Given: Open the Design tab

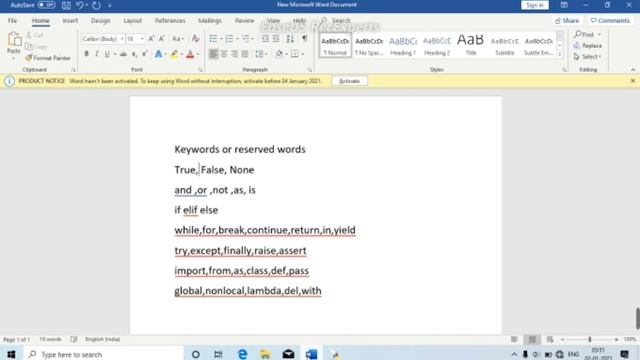Looking at the screenshot, I should [x=100, y=20].
